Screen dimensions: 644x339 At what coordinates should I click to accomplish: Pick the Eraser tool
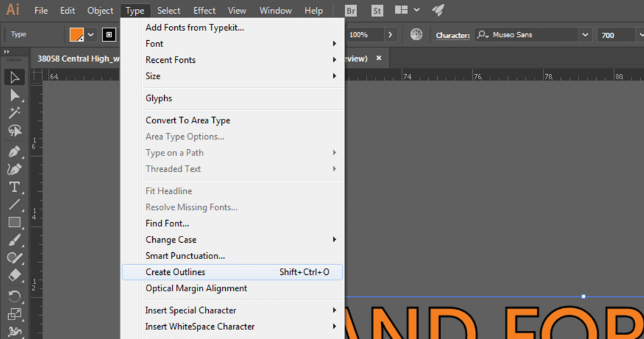click(14, 275)
